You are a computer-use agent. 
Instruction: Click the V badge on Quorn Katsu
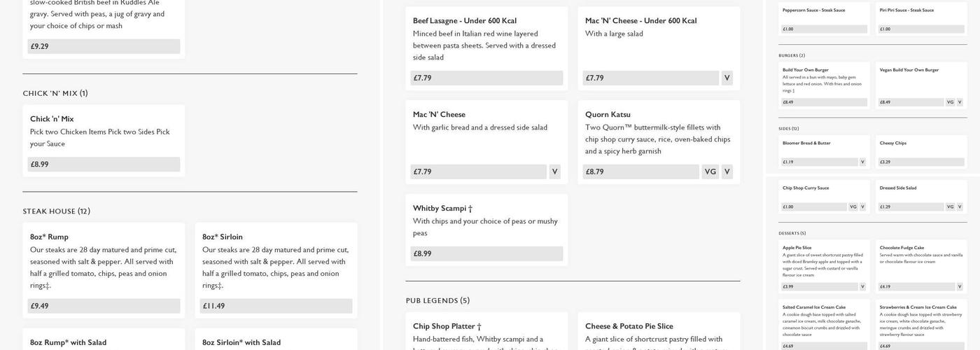pos(727,171)
